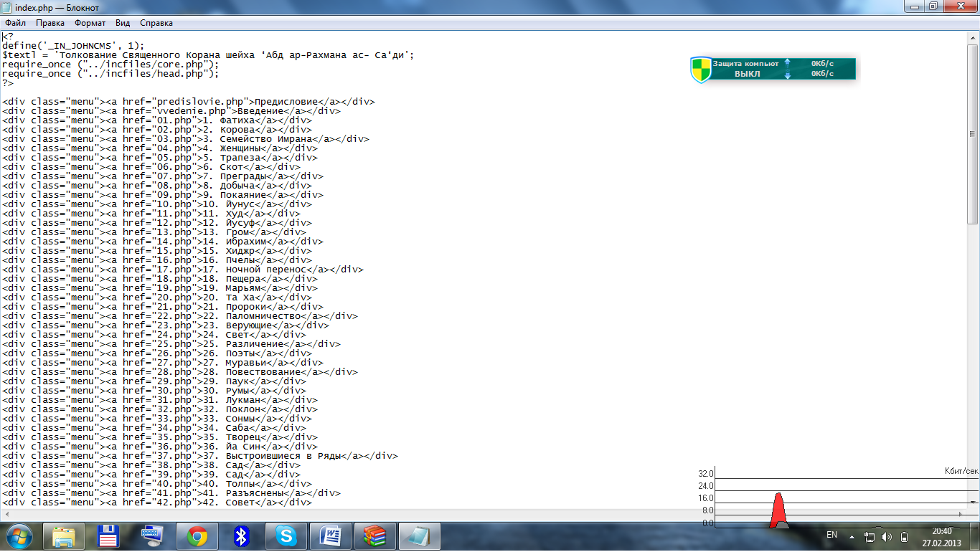
Task: Click the line '37. Выстроившиеся в Ряды'
Action: [200, 456]
